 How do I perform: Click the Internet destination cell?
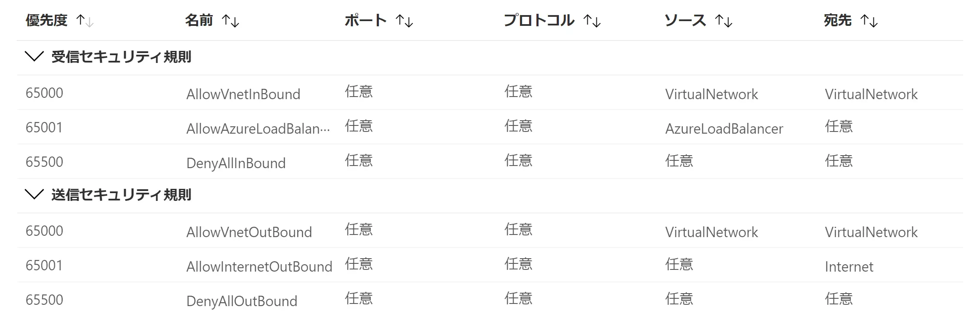(x=849, y=266)
